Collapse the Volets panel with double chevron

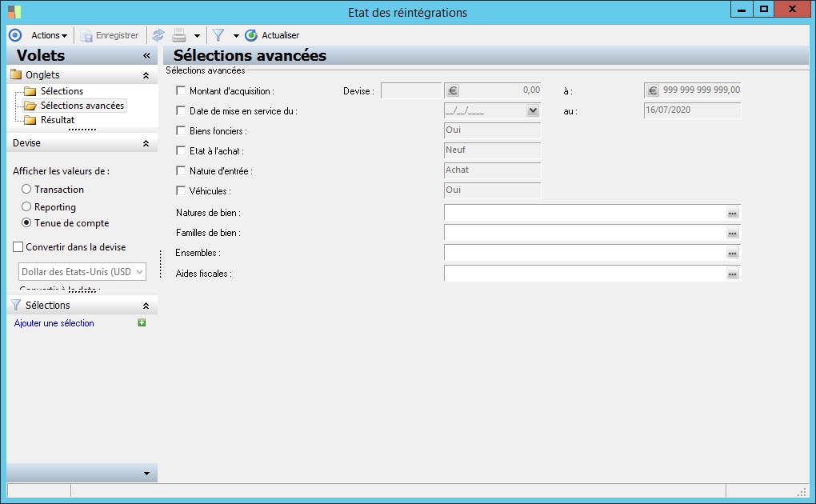point(146,56)
